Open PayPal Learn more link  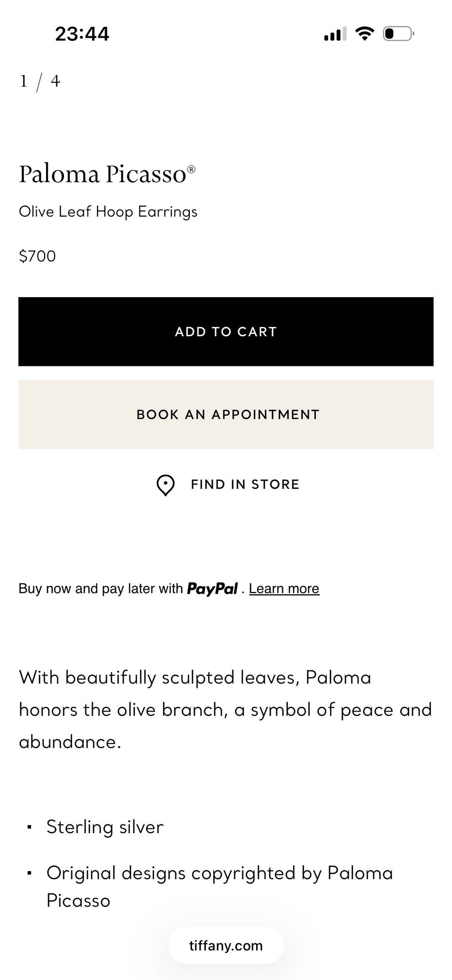[x=284, y=589]
